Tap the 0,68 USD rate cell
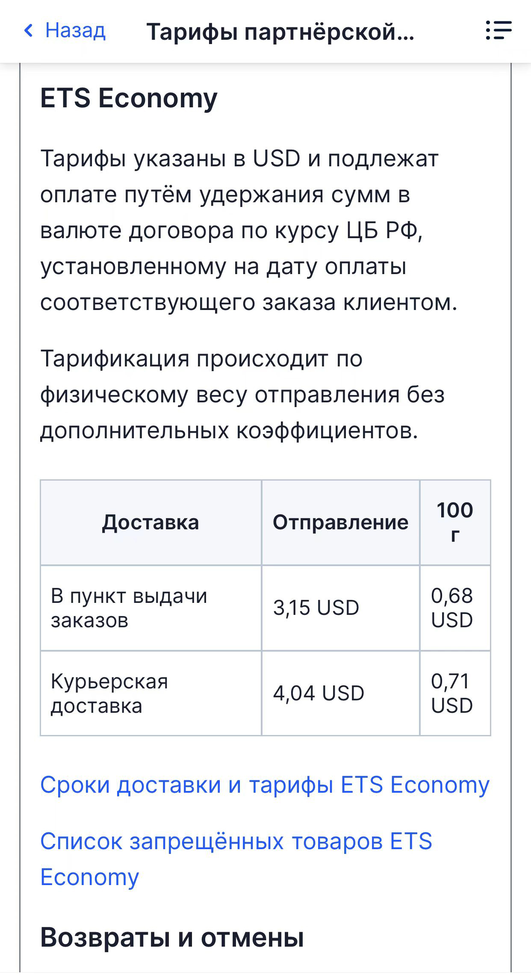Viewport: 531px width, 980px height. (452, 608)
